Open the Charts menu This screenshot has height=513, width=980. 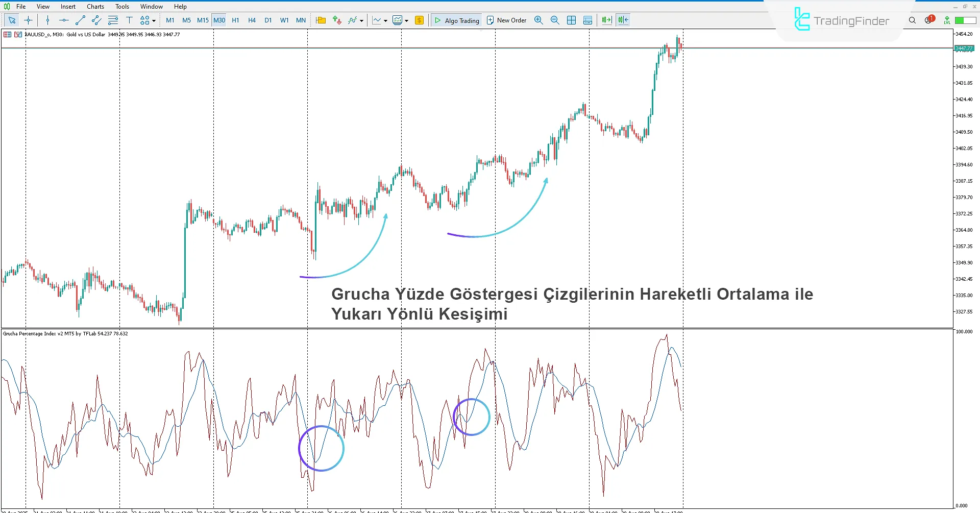pyautogui.click(x=95, y=6)
